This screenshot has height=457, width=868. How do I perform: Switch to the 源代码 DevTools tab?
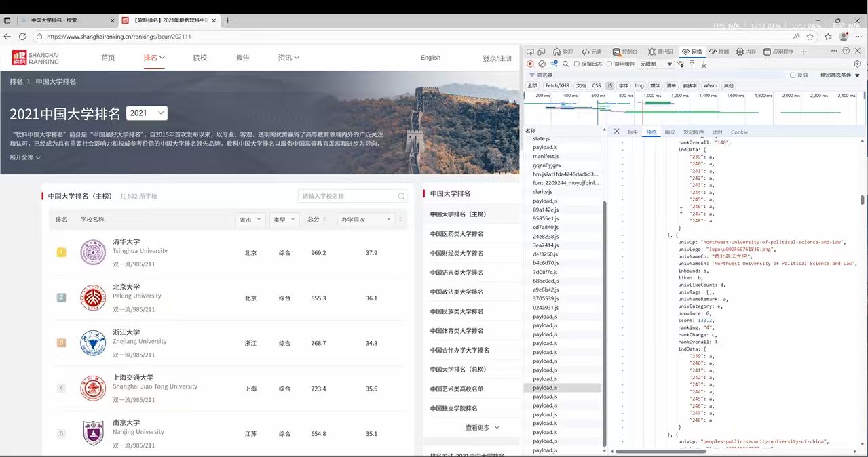[x=660, y=52]
